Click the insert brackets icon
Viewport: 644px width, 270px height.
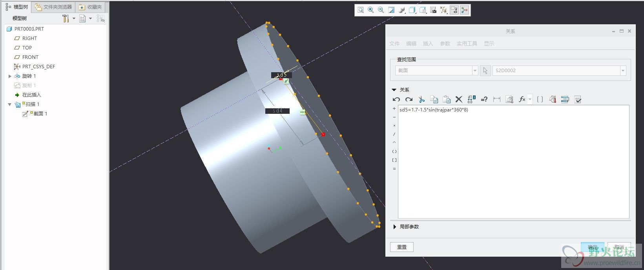click(540, 100)
